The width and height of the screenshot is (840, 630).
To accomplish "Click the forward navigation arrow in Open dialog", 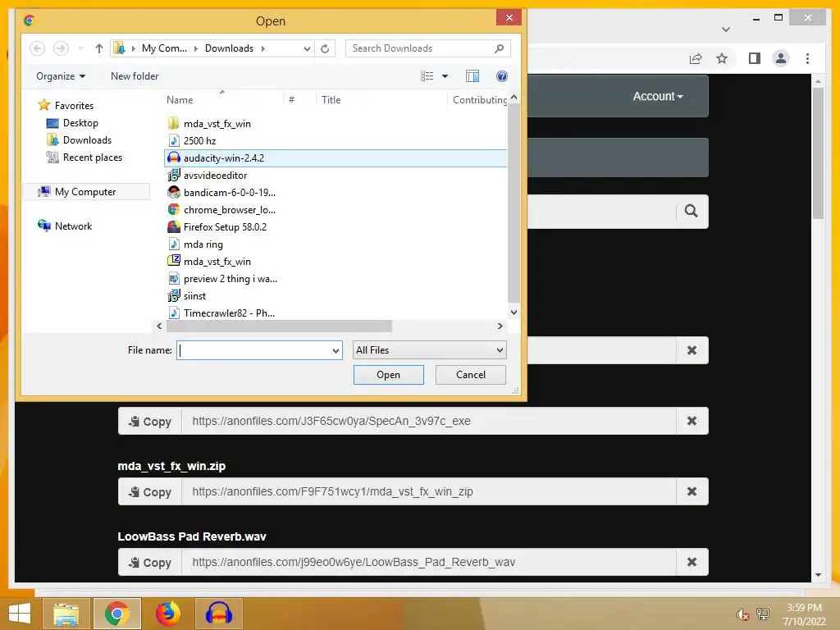I will (x=61, y=48).
